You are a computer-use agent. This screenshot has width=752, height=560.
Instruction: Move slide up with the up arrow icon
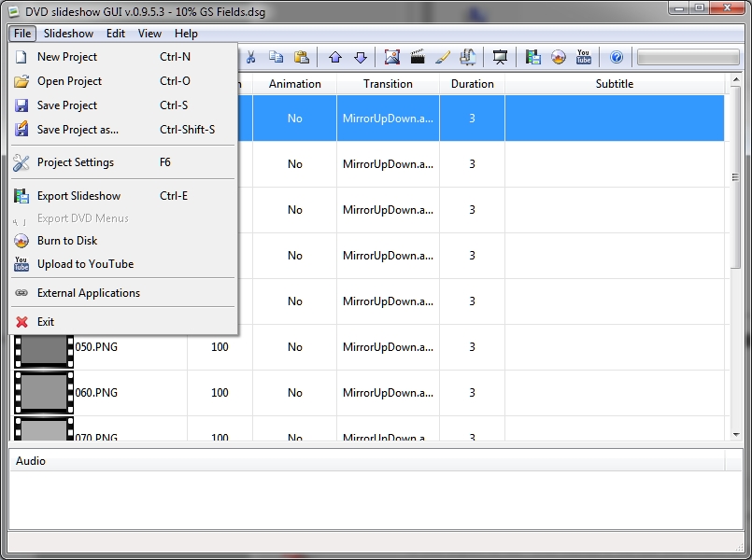coord(335,58)
